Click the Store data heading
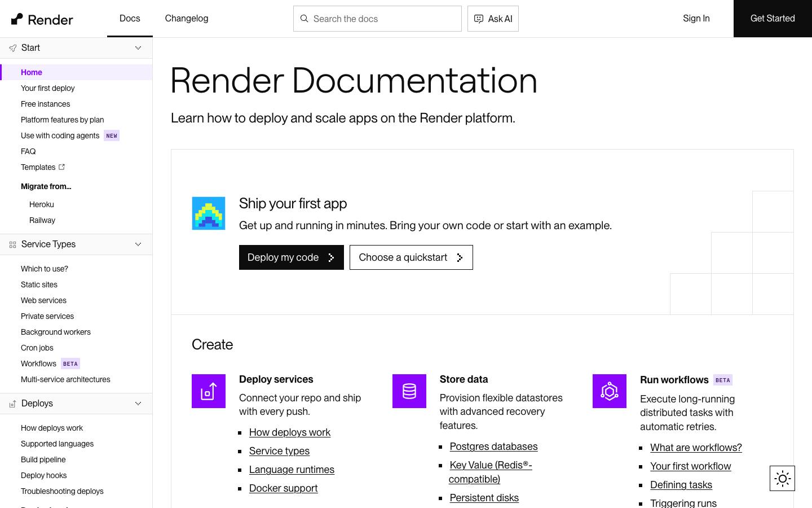Screen dimensions: 812x508 pos(464,379)
